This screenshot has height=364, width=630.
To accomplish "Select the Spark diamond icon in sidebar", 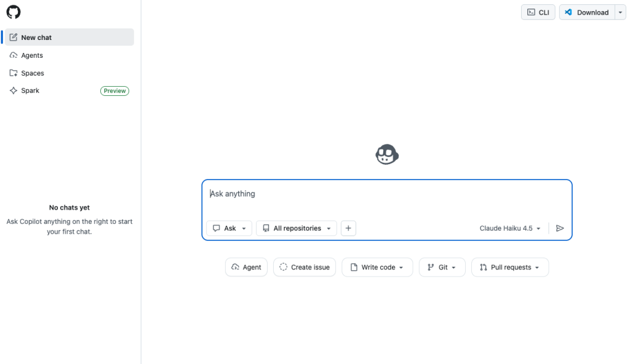I will tap(14, 90).
